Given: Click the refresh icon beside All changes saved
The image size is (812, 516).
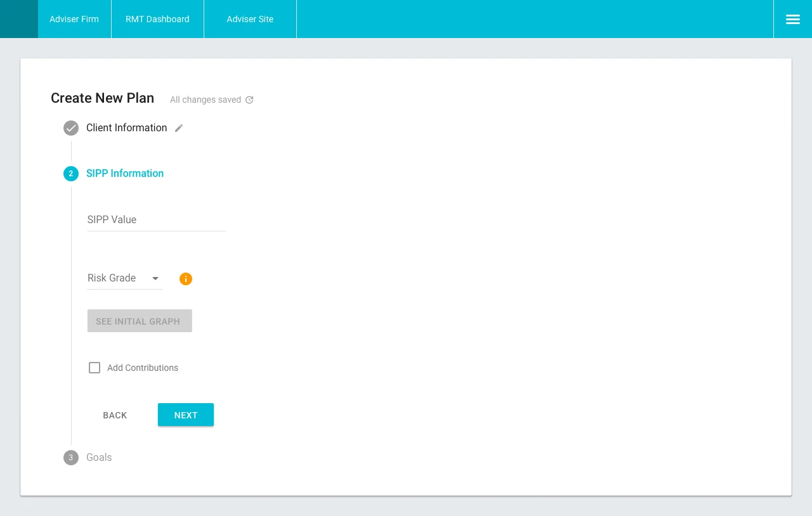Looking at the screenshot, I should [x=249, y=100].
